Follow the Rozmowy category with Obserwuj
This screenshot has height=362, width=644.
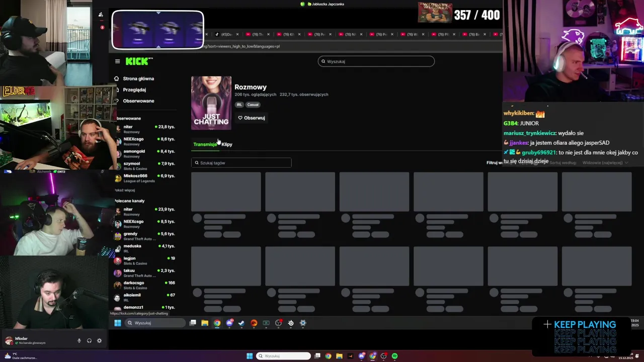251,118
